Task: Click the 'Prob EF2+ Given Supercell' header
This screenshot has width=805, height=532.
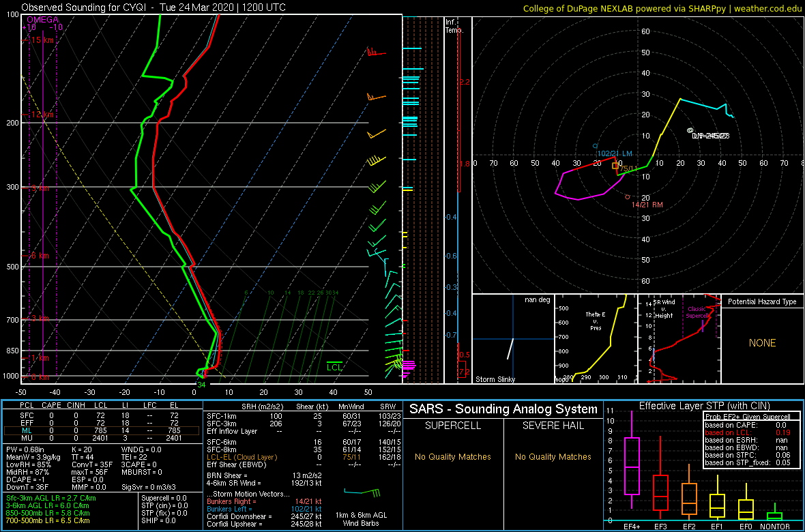Action: coord(748,417)
